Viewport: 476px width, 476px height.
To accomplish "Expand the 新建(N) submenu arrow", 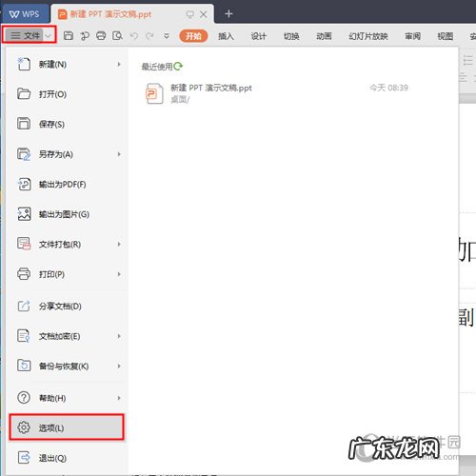I will click(x=119, y=64).
